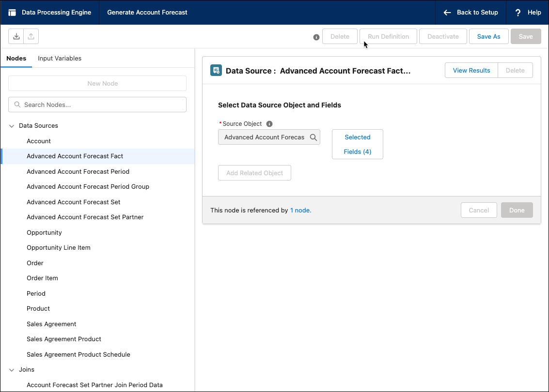
Task: Switch to the Nodes tab
Action: click(16, 59)
